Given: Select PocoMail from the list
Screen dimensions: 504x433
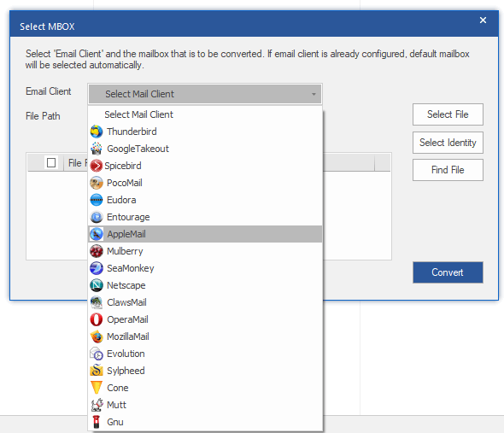Looking at the screenshot, I should 205,183.
